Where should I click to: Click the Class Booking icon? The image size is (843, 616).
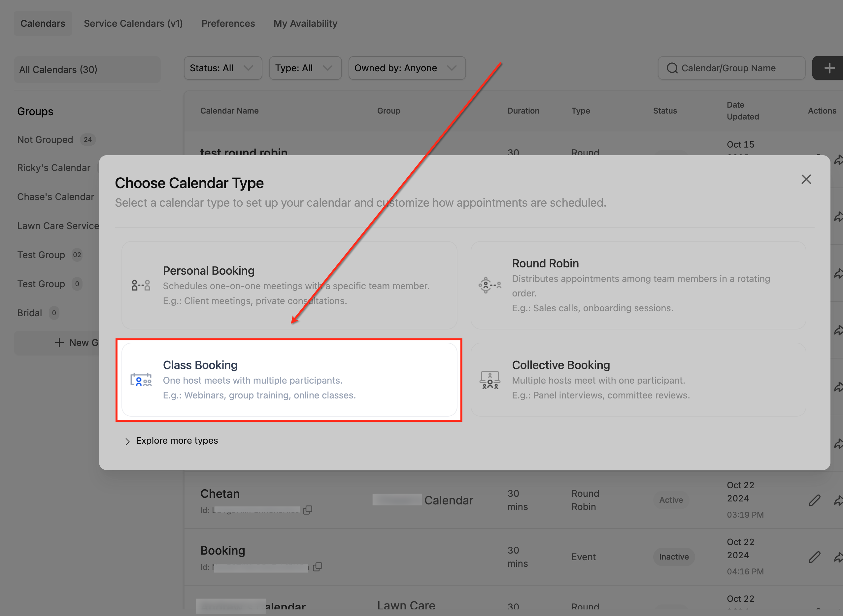(x=141, y=380)
